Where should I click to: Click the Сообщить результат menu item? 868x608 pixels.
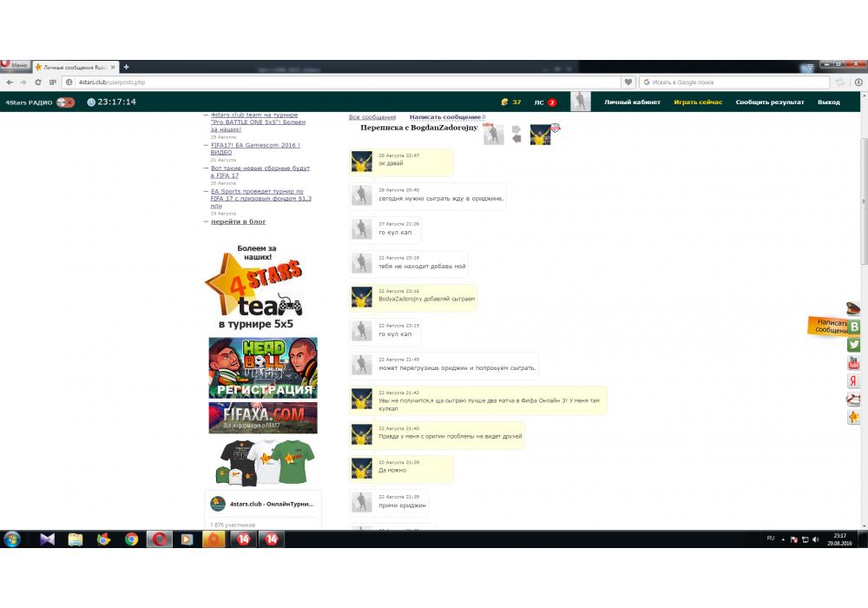(x=770, y=102)
